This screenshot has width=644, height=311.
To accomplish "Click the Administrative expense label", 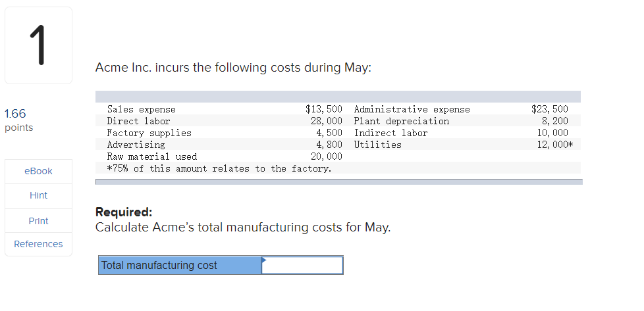I will coord(412,109).
